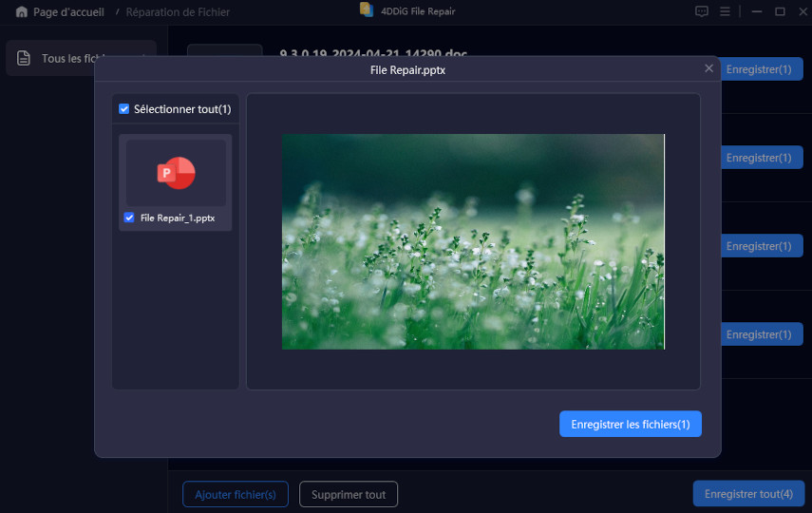Click Ajouter fichier(s) button
Screen dimensions: 812x513
point(236,494)
